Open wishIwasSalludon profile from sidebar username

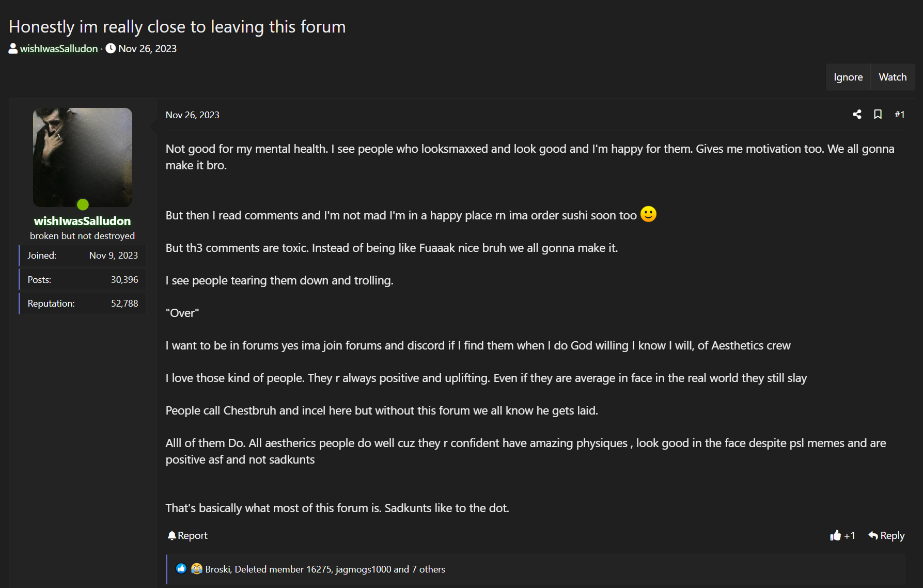pyautogui.click(x=83, y=221)
